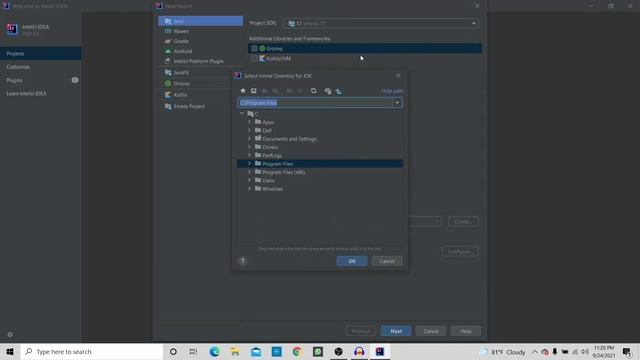Click Next in New Project wizard

396,331
